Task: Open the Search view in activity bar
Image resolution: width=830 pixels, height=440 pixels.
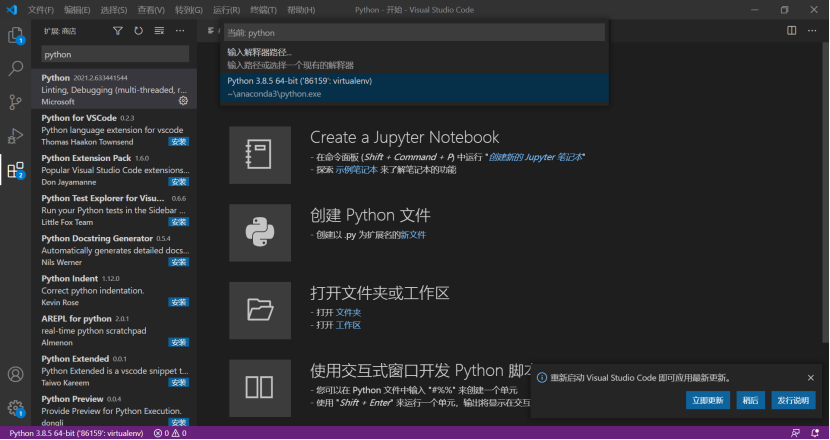Action: pos(15,68)
